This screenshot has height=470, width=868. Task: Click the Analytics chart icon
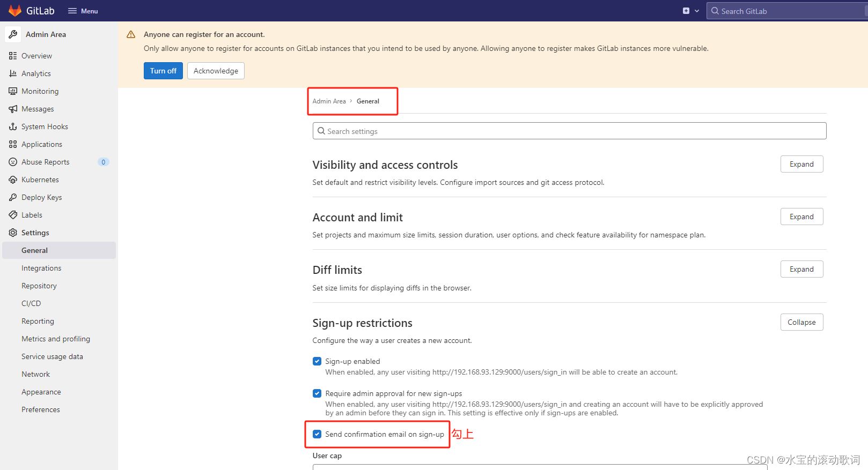(x=13, y=73)
